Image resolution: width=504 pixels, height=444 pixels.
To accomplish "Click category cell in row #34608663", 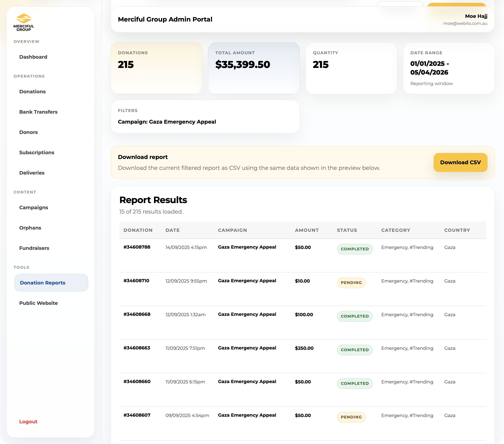I will [407, 348].
